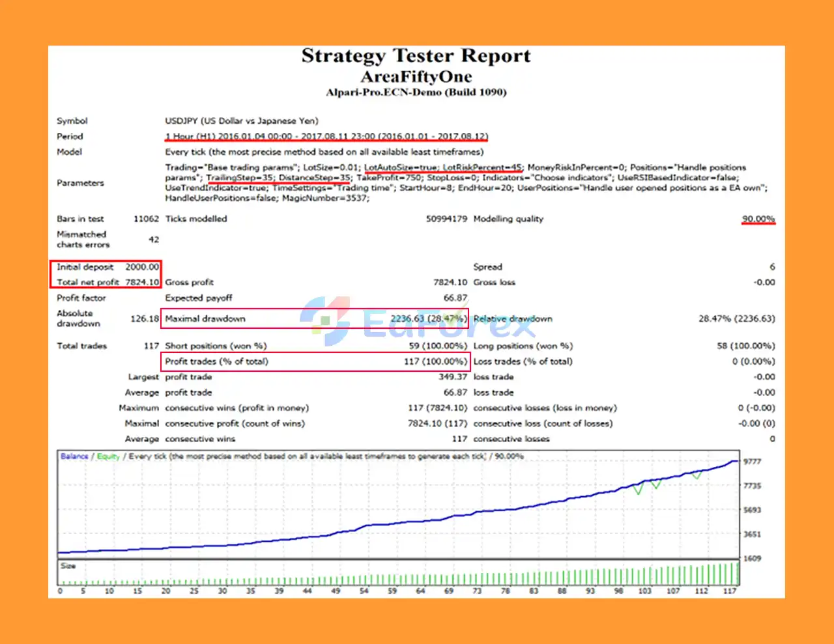
Task: Click the Profit trades highlighted row
Action: [315, 361]
